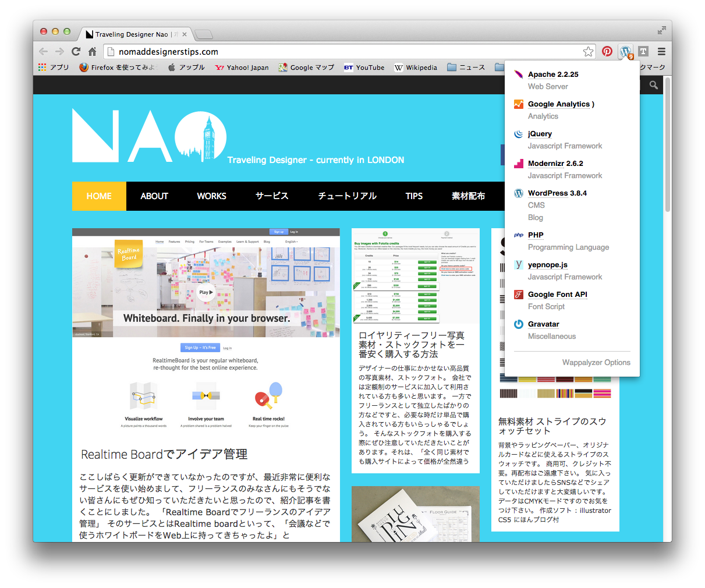The height and width of the screenshot is (588, 705).
Task: Open the Fotolia credits pricing thumbnail
Action: coord(416,276)
